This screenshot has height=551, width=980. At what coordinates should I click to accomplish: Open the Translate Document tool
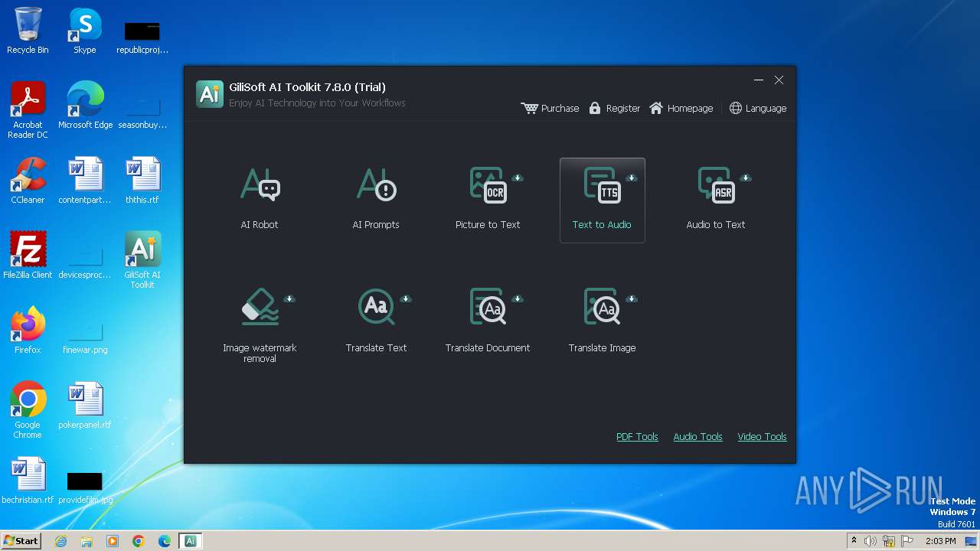488,321
